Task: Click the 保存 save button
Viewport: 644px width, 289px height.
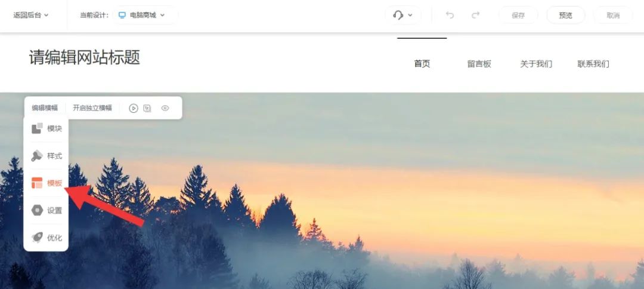Action: [518, 15]
